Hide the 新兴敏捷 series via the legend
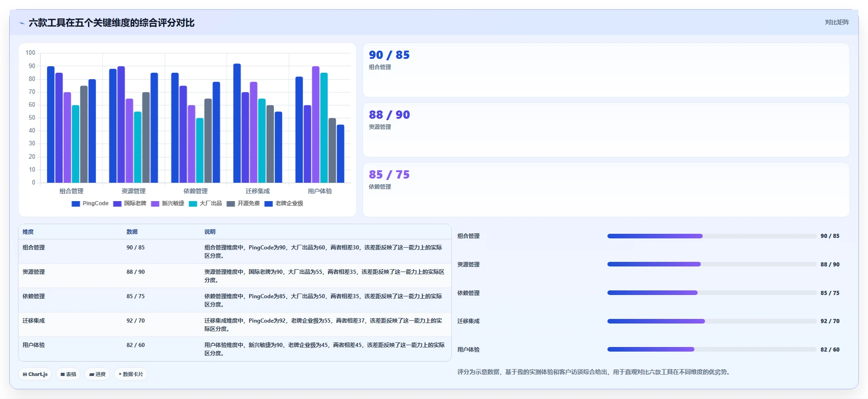 point(168,203)
